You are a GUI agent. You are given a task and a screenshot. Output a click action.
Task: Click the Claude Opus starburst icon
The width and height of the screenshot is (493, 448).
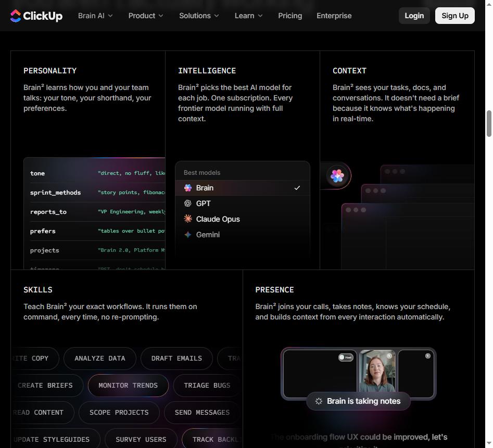[188, 219]
